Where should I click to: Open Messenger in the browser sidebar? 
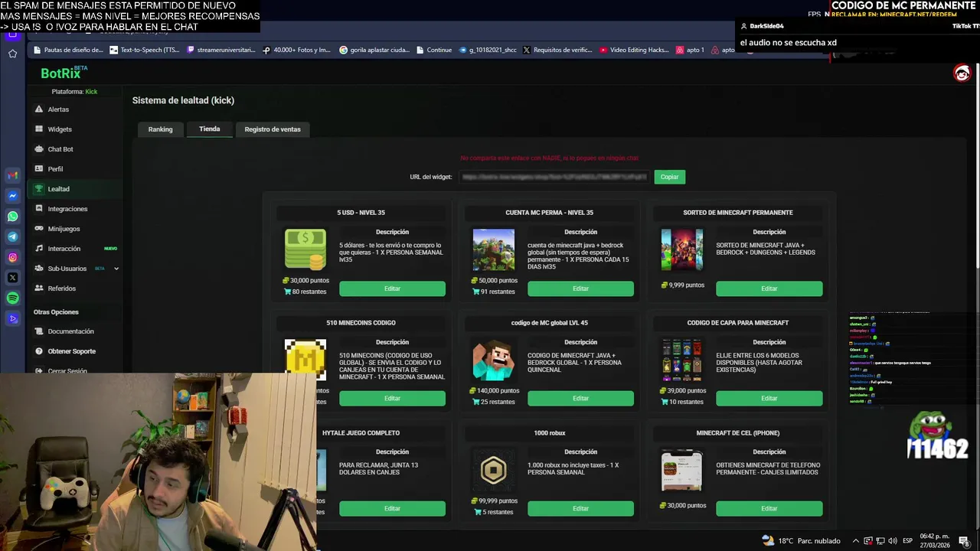point(12,196)
